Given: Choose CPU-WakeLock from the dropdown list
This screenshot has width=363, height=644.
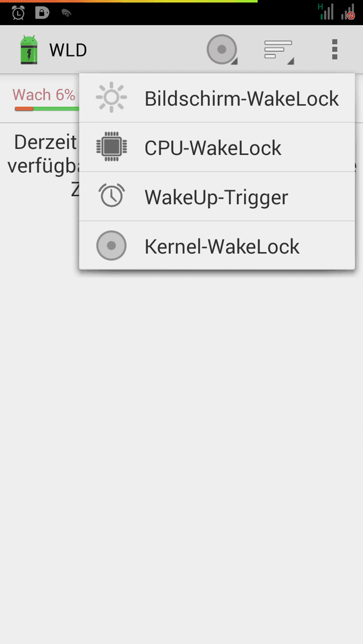Looking at the screenshot, I should point(217,147).
